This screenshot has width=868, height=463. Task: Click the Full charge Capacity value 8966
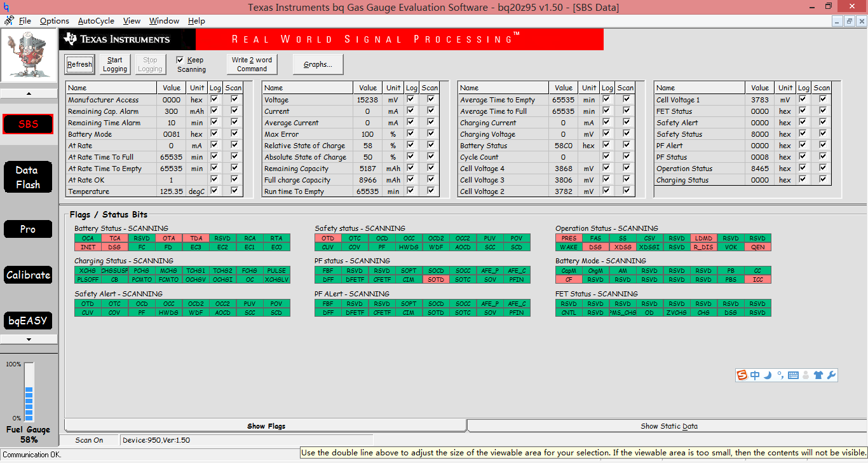pos(367,180)
